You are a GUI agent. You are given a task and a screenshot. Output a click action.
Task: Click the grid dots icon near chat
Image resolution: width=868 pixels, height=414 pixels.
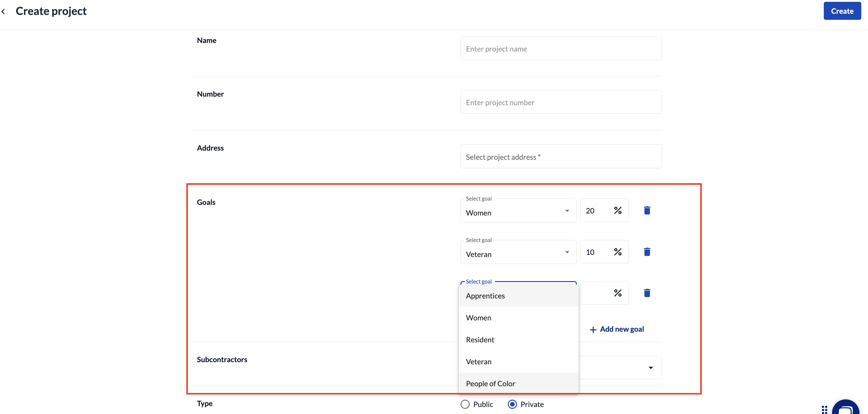click(x=824, y=409)
